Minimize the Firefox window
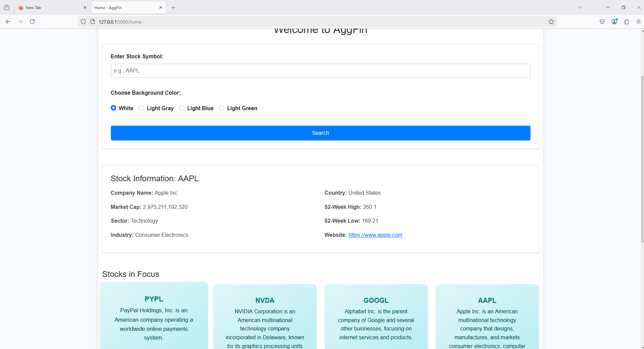Image resolution: width=644 pixels, height=349 pixels. 608,7
